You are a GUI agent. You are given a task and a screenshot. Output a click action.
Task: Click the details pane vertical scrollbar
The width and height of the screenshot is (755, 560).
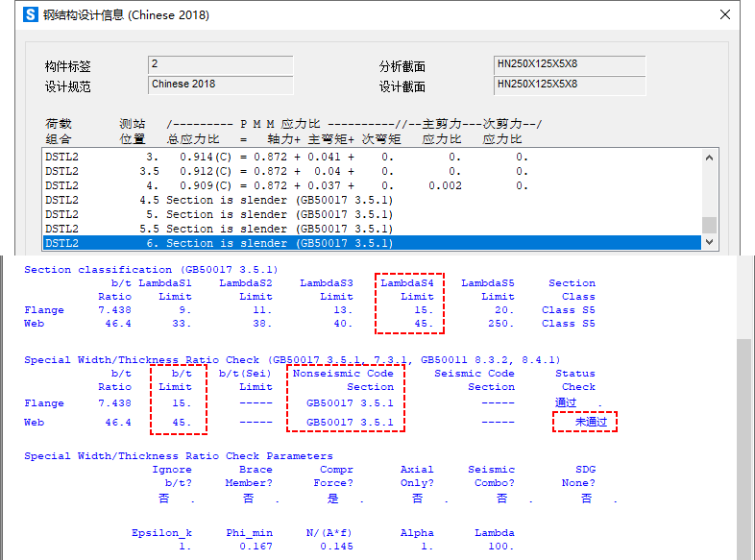pos(745,432)
